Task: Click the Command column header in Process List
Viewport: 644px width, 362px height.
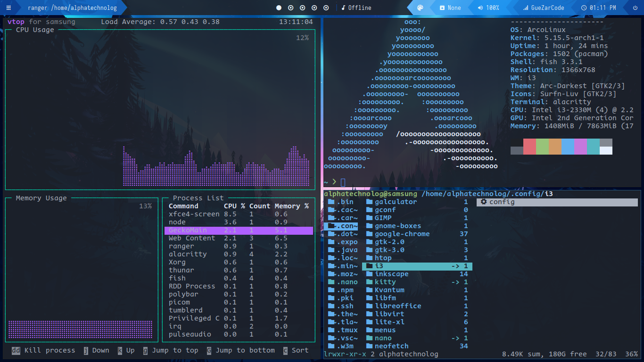Action: tap(183, 206)
